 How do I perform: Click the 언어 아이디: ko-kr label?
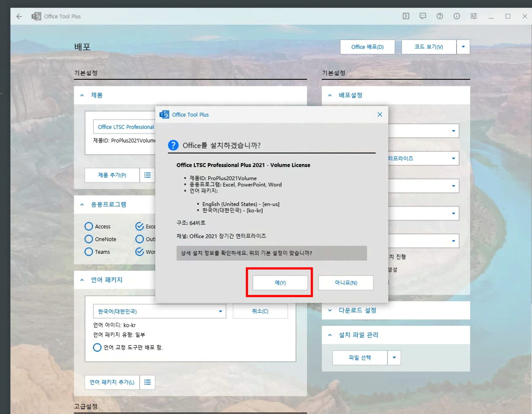pyautogui.click(x=114, y=325)
